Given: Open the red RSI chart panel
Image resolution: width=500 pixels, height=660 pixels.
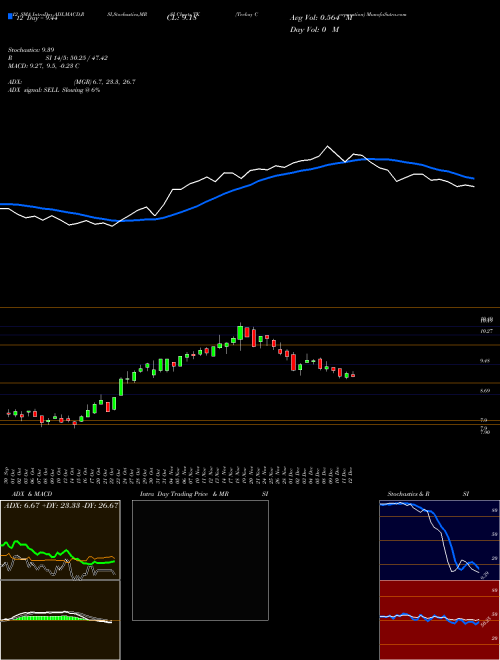Looking at the screenshot, I should [x=439, y=620].
